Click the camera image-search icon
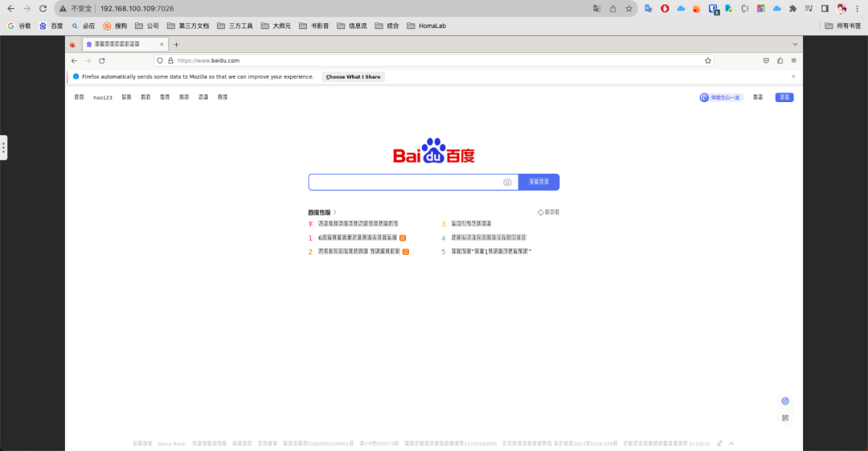This screenshot has width=868, height=451. point(507,182)
